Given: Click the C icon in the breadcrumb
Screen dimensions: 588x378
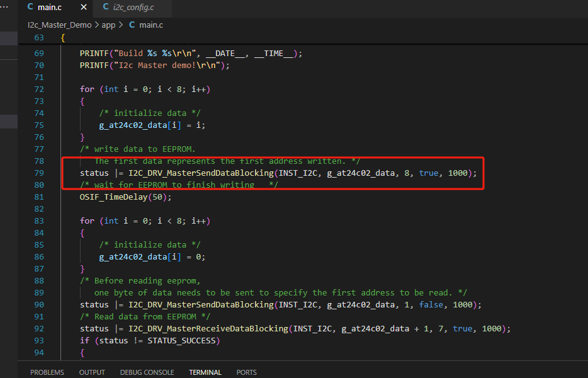Looking at the screenshot, I should coord(132,25).
